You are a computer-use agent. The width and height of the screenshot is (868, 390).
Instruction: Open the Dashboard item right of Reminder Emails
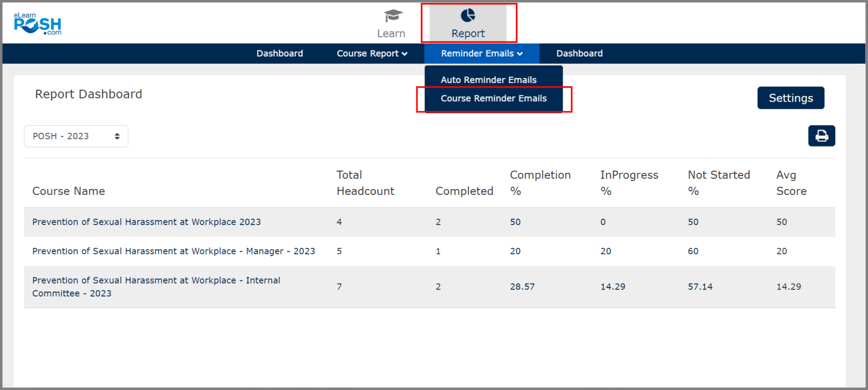pos(579,53)
